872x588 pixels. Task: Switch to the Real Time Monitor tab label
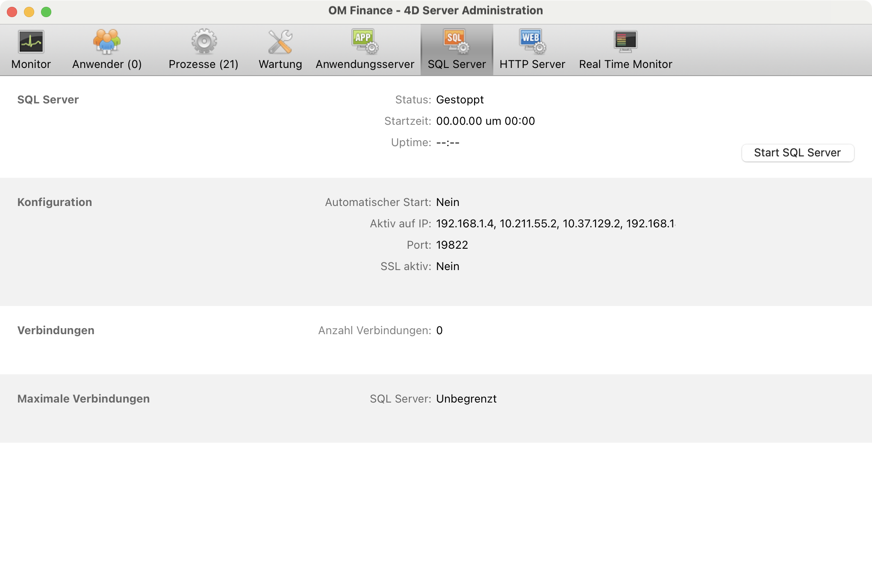625,64
